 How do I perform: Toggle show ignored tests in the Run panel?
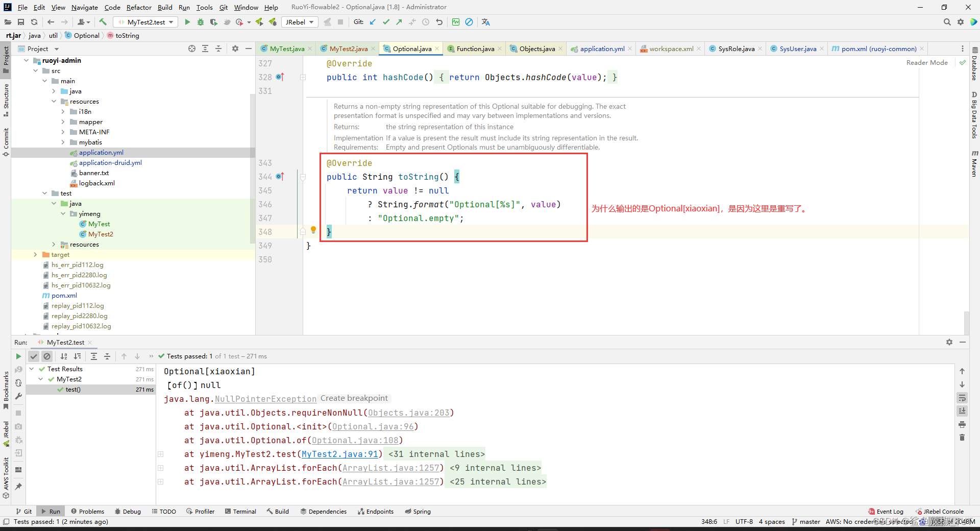point(47,356)
